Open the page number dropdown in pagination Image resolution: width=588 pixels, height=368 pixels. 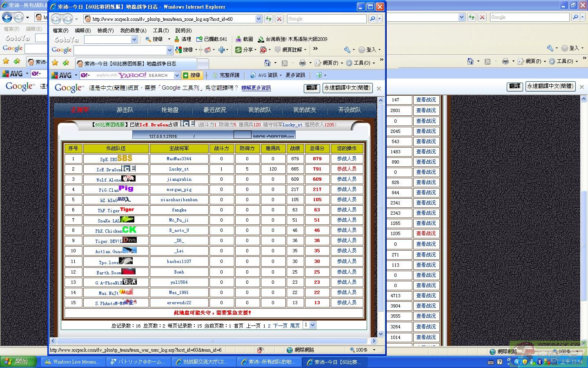coord(312,325)
